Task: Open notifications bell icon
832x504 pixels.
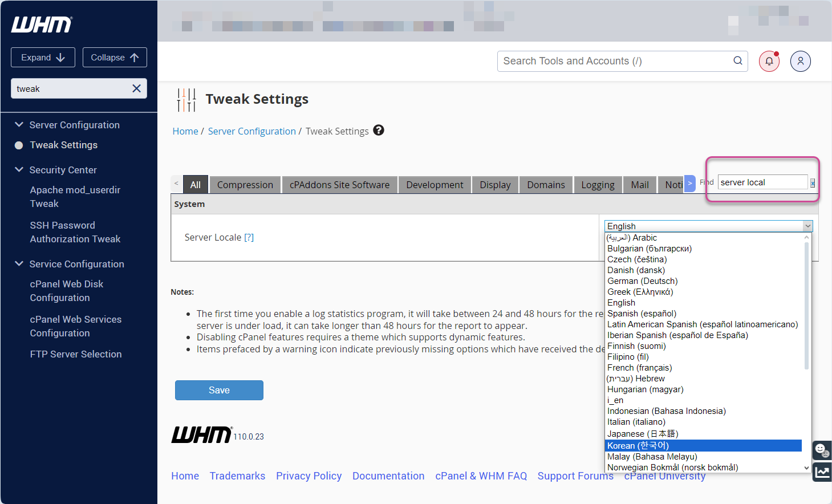Action: point(769,61)
